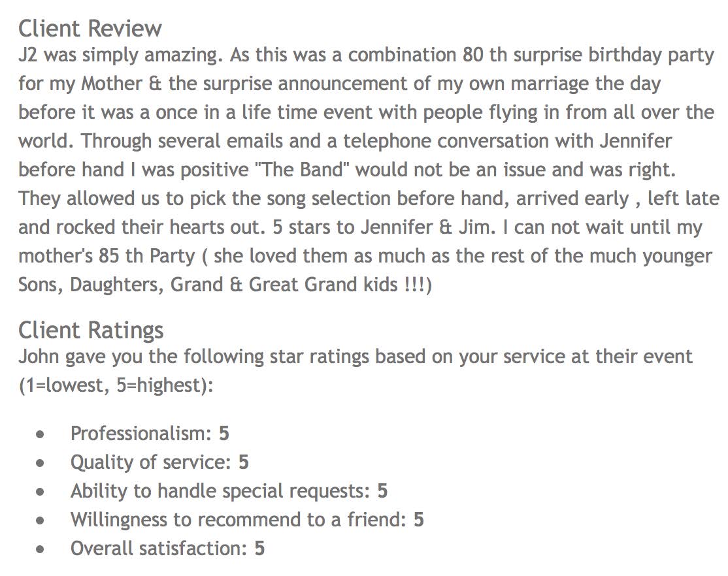Select the "Quality of service: 5" rating

[x=159, y=462]
